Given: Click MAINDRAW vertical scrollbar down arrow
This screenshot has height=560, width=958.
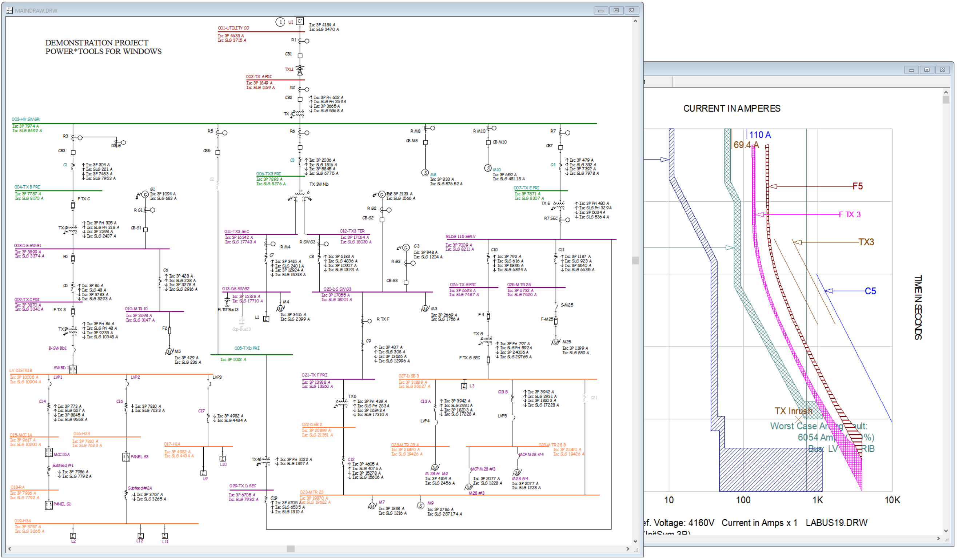Looking at the screenshot, I should click(636, 541).
